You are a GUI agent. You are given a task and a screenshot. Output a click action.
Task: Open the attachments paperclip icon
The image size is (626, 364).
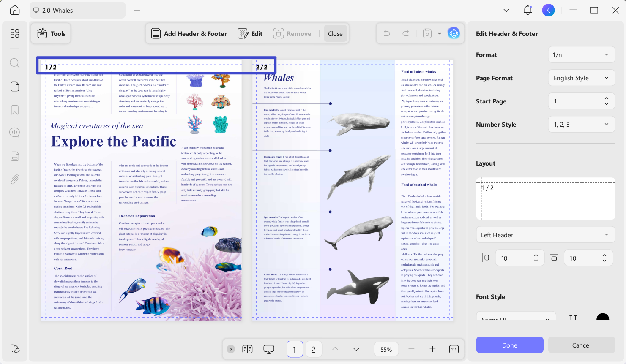click(x=15, y=179)
